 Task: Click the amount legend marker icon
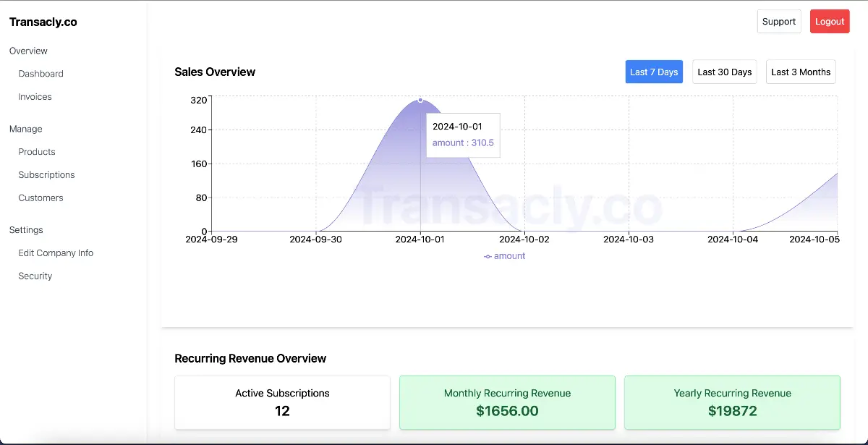488,256
